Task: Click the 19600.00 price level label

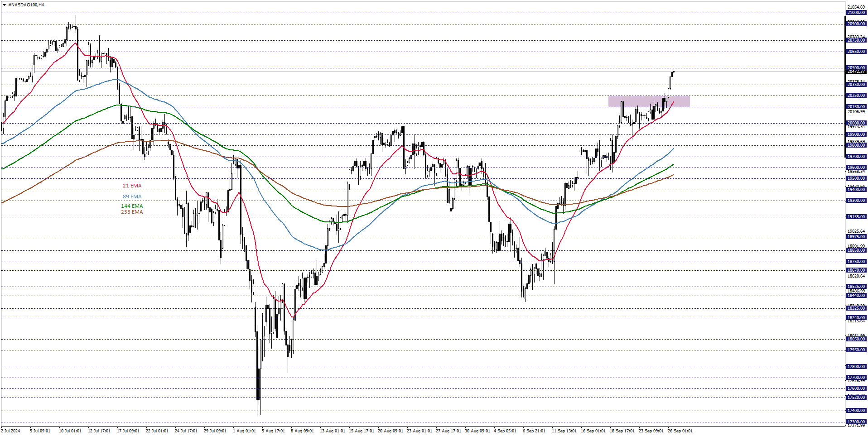Action: pyautogui.click(x=856, y=168)
